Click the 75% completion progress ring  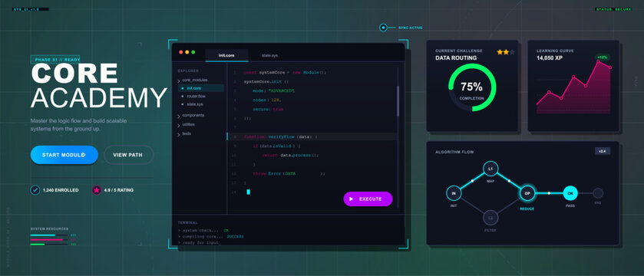[472, 87]
